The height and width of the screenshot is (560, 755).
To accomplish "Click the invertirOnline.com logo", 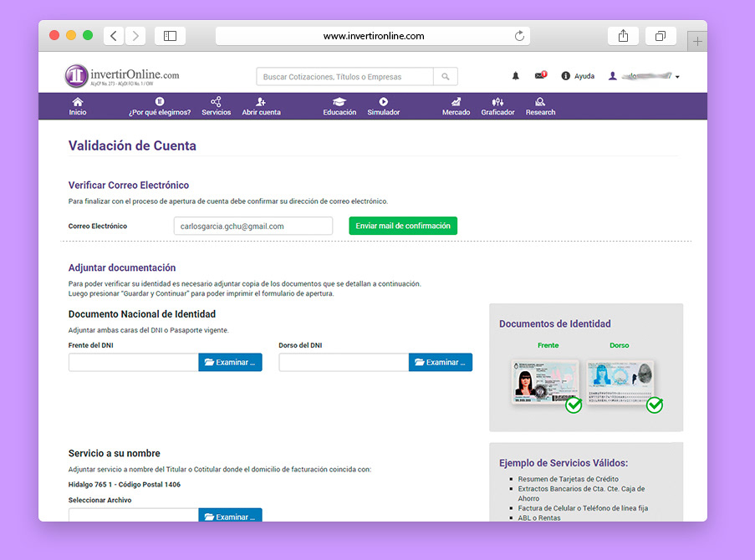I will (x=122, y=76).
